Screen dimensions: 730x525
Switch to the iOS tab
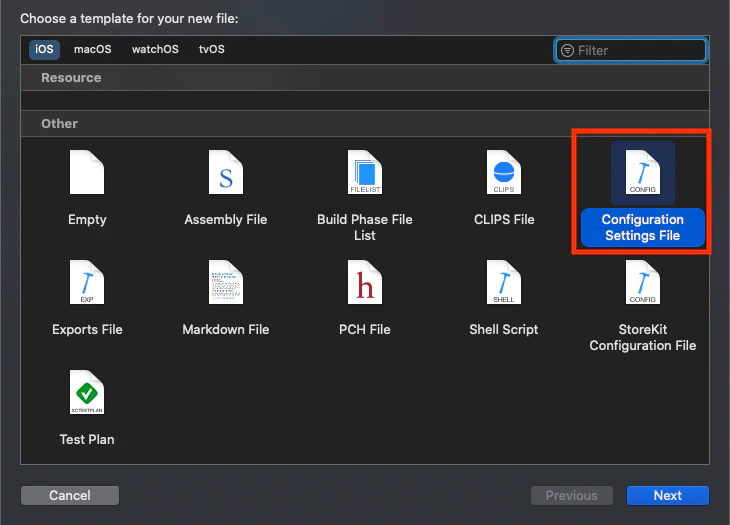44,49
